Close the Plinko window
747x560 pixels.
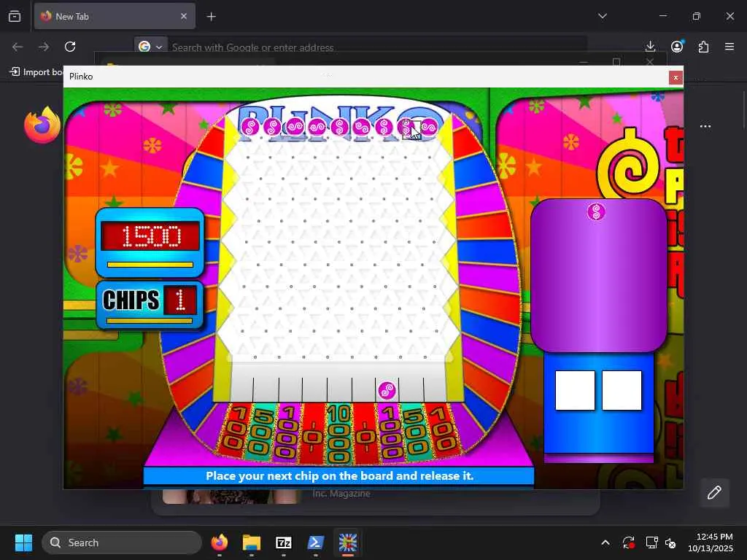676,77
